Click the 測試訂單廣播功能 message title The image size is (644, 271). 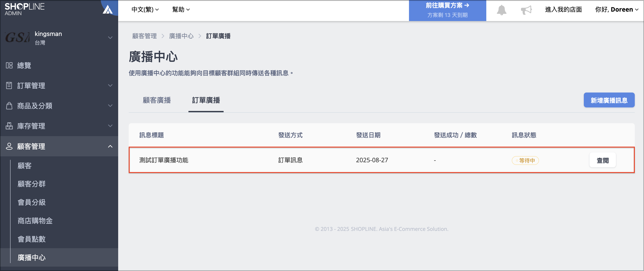pos(164,160)
